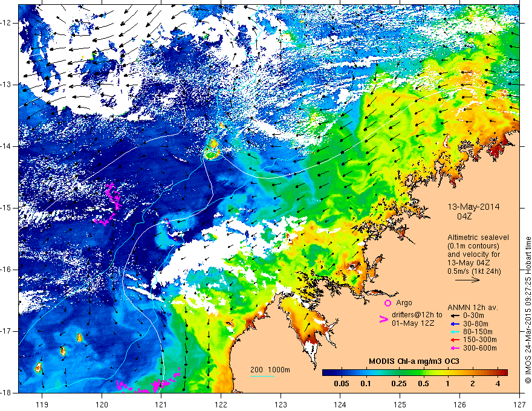Click the longitude axis label '127'

[x=519, y=404]
